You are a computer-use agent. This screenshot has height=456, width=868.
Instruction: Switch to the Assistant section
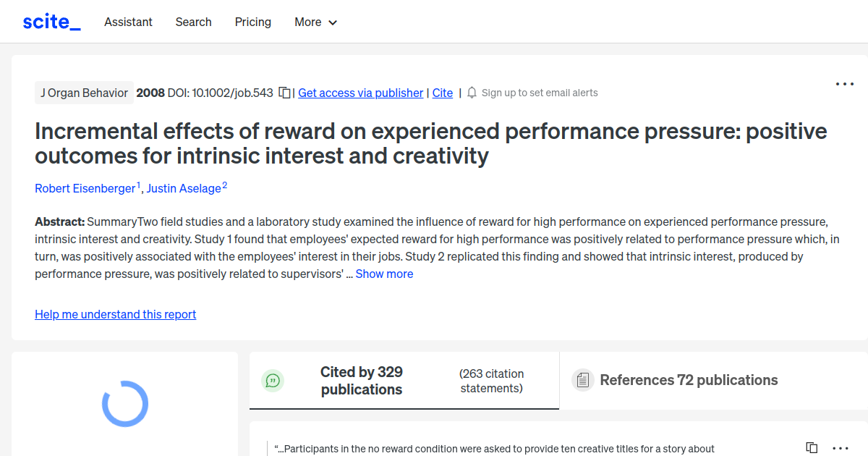coord(128,22)
